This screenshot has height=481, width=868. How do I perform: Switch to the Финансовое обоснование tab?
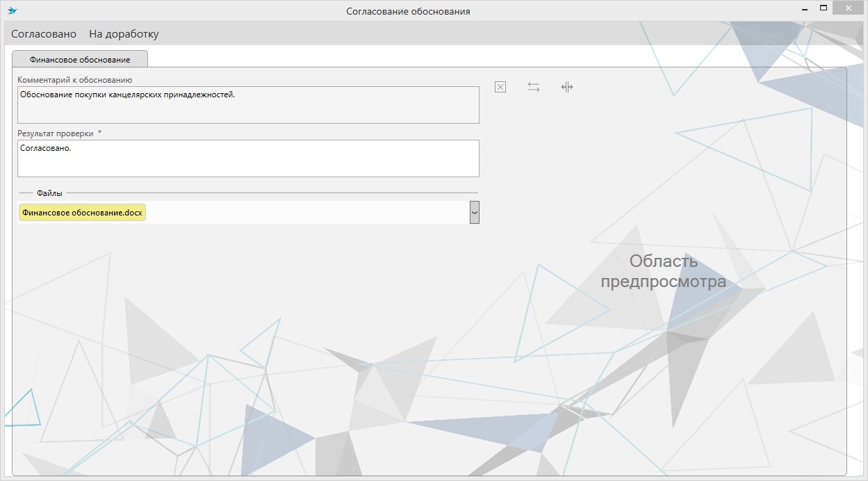80,59
